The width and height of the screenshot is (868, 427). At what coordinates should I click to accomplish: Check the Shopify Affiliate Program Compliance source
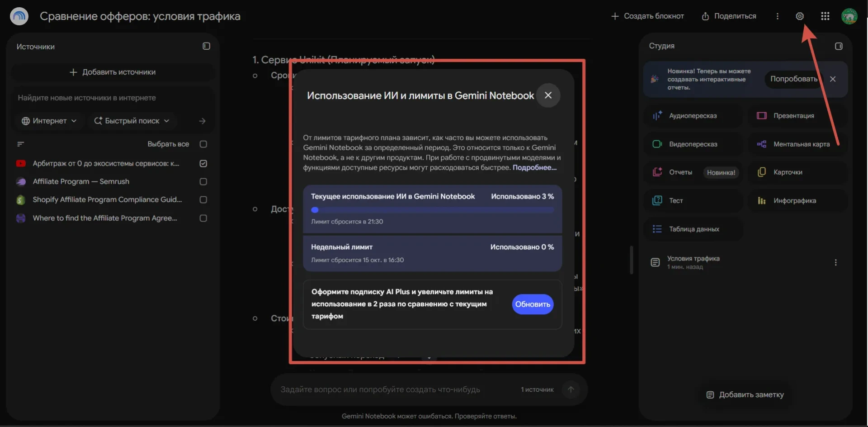click(203, 199)
